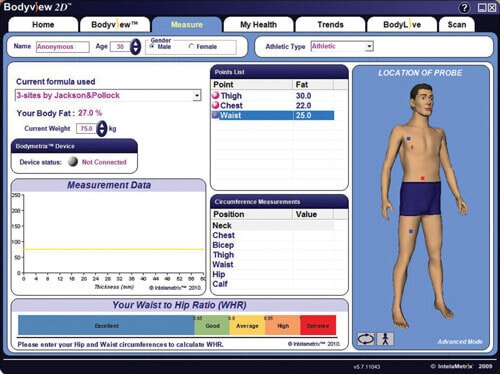The height and width of the screenshot is (374, 500).
Task: Select the Female gender radio button
Action: tap(191, 47)
